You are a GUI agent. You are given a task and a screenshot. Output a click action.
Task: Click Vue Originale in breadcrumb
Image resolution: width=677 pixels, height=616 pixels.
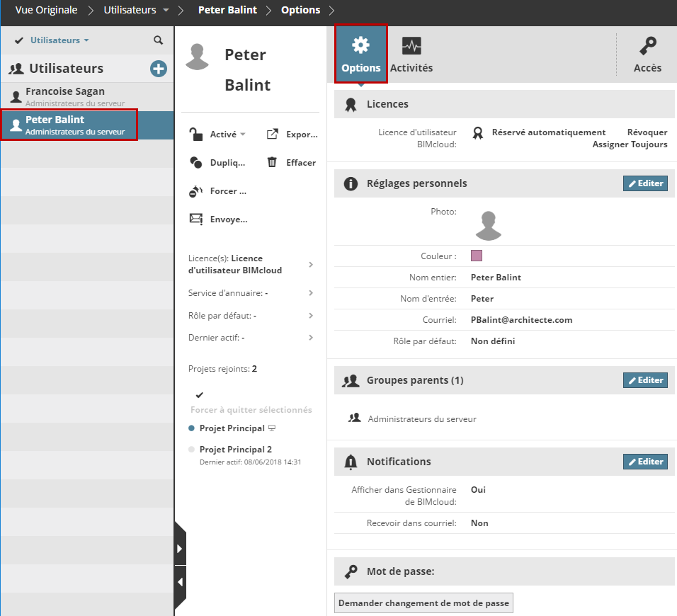[46, 10]
